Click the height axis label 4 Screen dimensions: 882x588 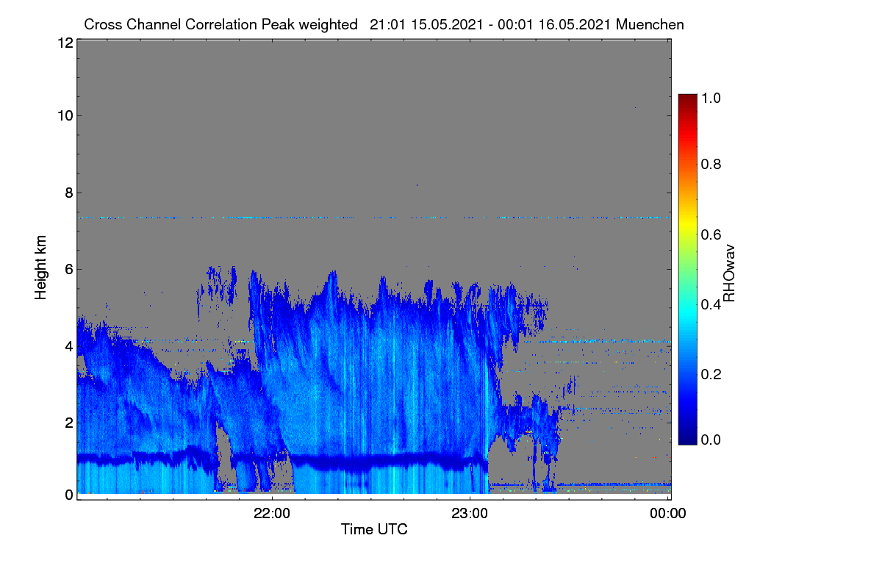pos(68,345)
